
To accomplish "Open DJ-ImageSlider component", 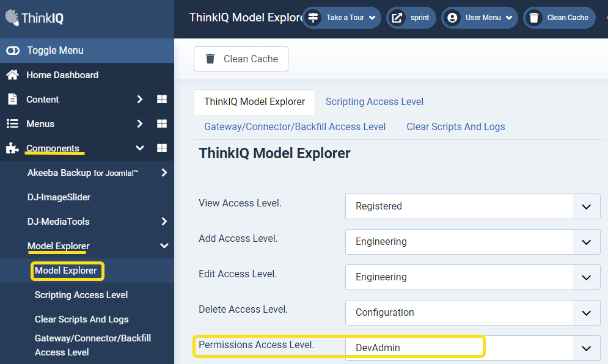I will tap(59, 197).
